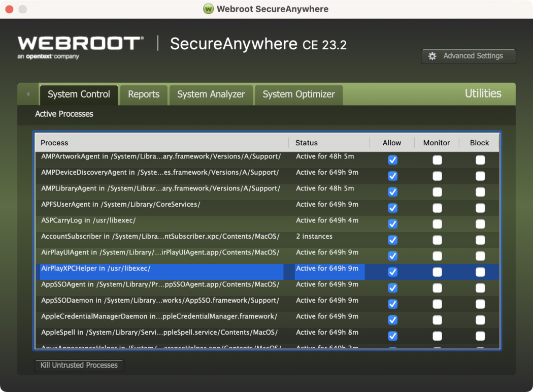533x392 pixels.
Task: Open the System Control tab
Action: [x=79, y=94]
